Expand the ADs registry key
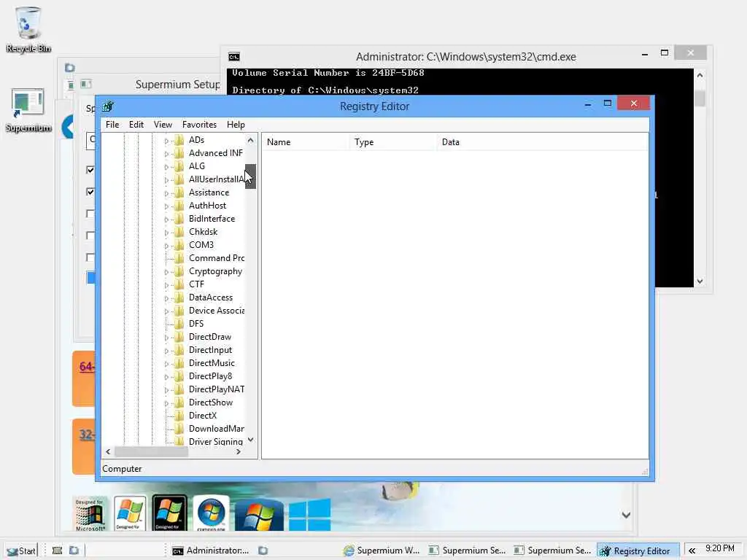The height and width of the screenshot is (560, 747). 166,141
